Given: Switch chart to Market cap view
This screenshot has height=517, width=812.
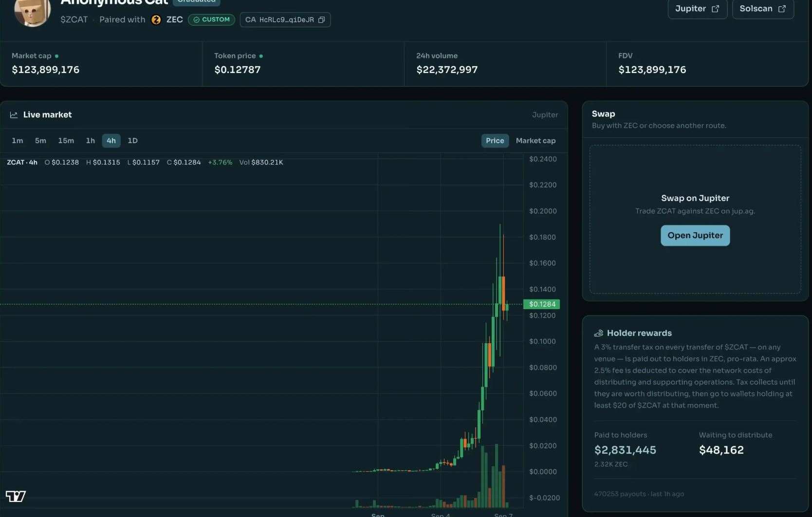Looking at the screenshot, I should (535, 141).
